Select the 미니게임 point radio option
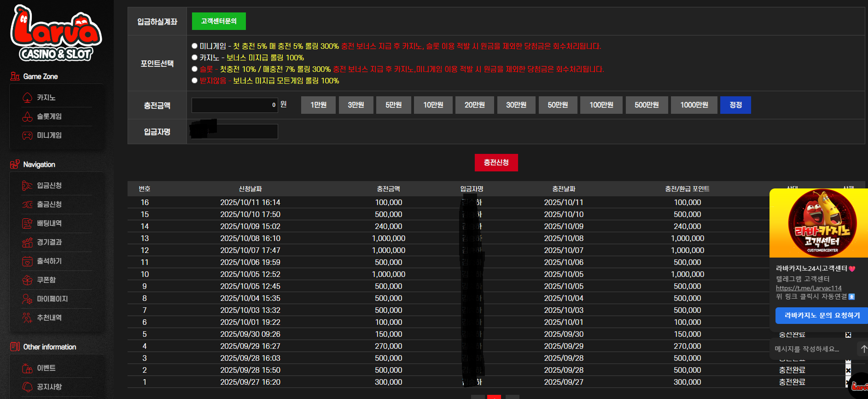The image size is (868, 399). [x=195, y=46]
